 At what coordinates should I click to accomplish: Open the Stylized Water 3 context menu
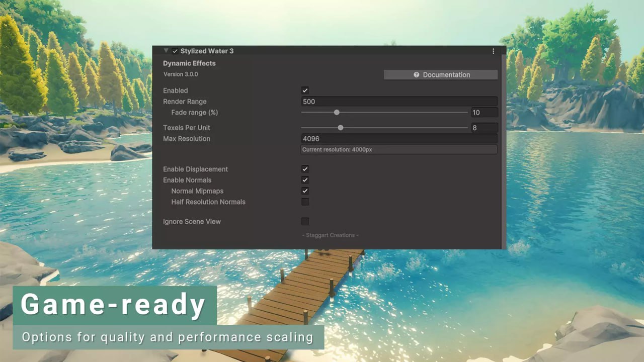tap(494, 51)
